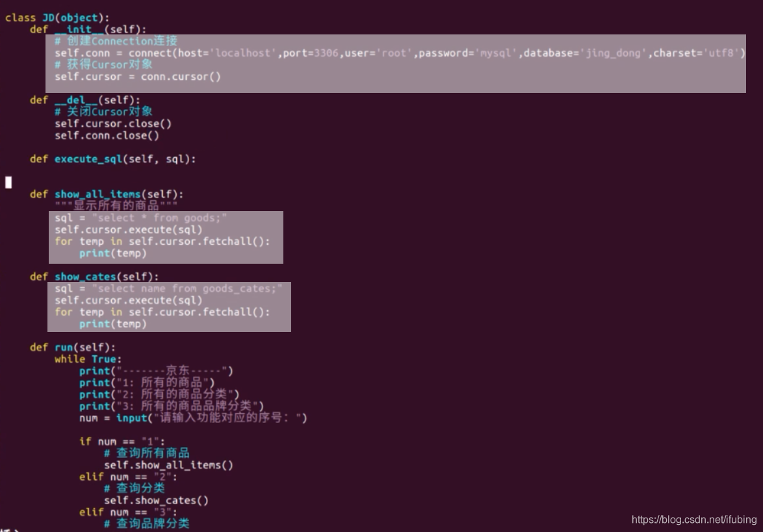Click the 'def run(self):' line
The width and height of the screenshot is (763, 532).
(73, 348)
